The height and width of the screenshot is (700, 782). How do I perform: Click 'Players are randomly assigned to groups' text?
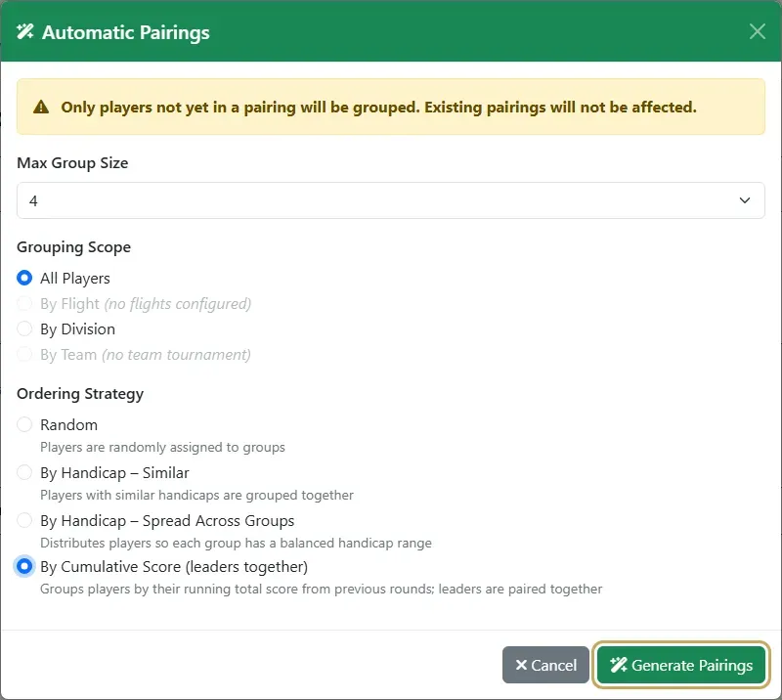point(162,447)
